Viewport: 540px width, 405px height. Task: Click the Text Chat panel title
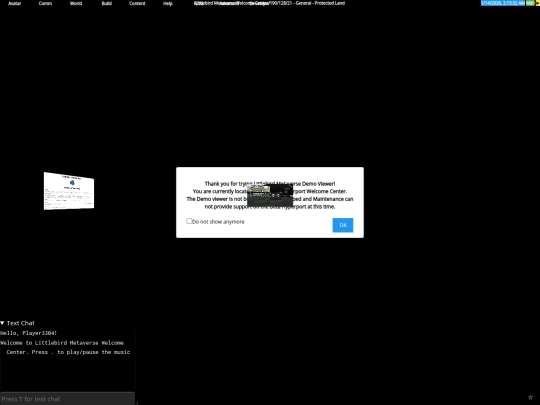coord(21,323)
